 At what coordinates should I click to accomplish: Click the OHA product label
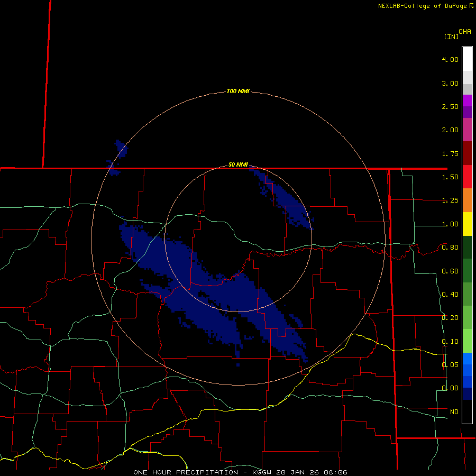(x=465, y=32)
